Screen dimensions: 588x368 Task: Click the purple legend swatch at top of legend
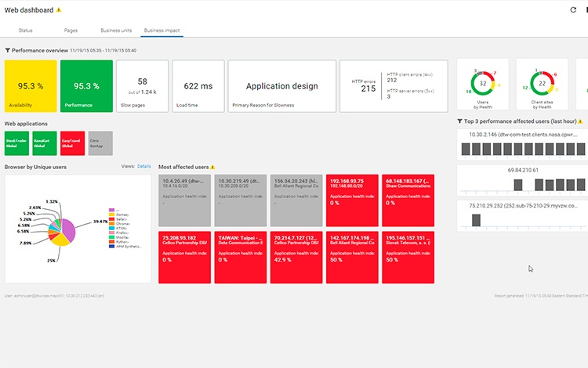coord(111,210)
